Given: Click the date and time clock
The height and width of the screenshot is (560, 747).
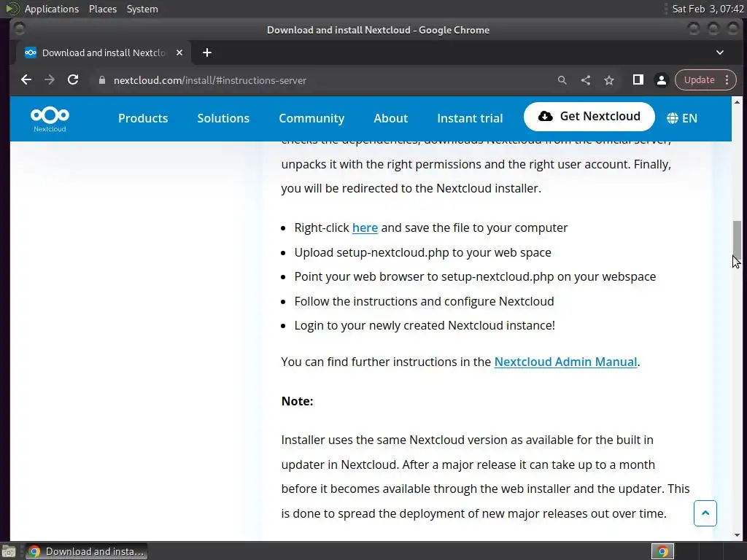Looking at the screenshot, I should point(708,9).
